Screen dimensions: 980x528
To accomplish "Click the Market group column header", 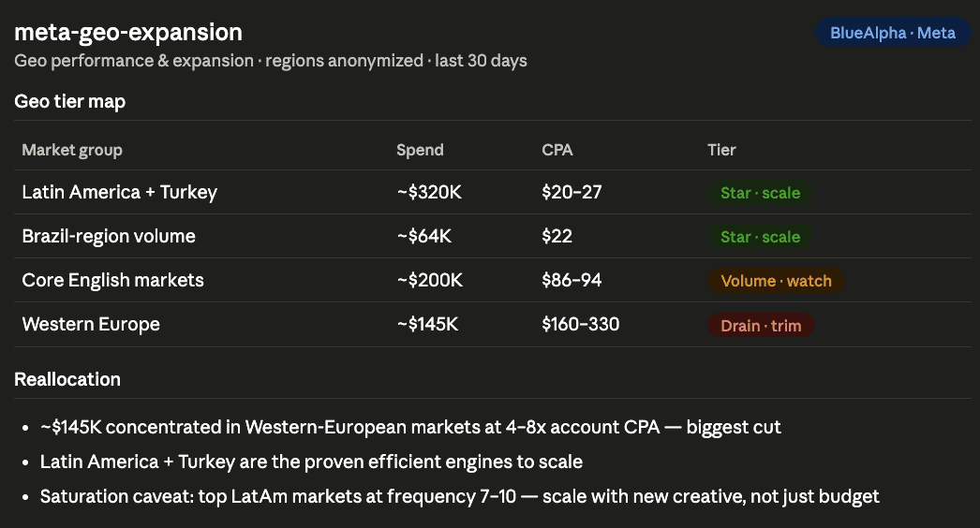I will (x=72, y=150).
